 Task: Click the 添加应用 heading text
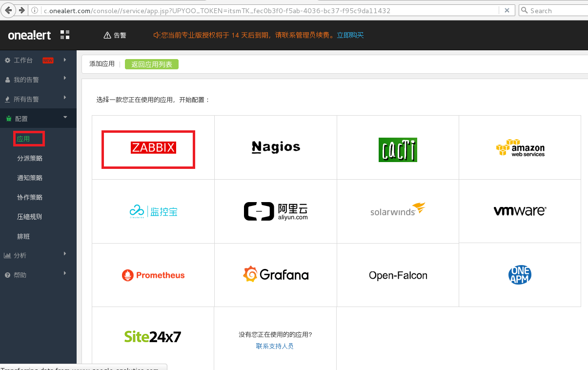pyautogui.click(x=102, y=64)
